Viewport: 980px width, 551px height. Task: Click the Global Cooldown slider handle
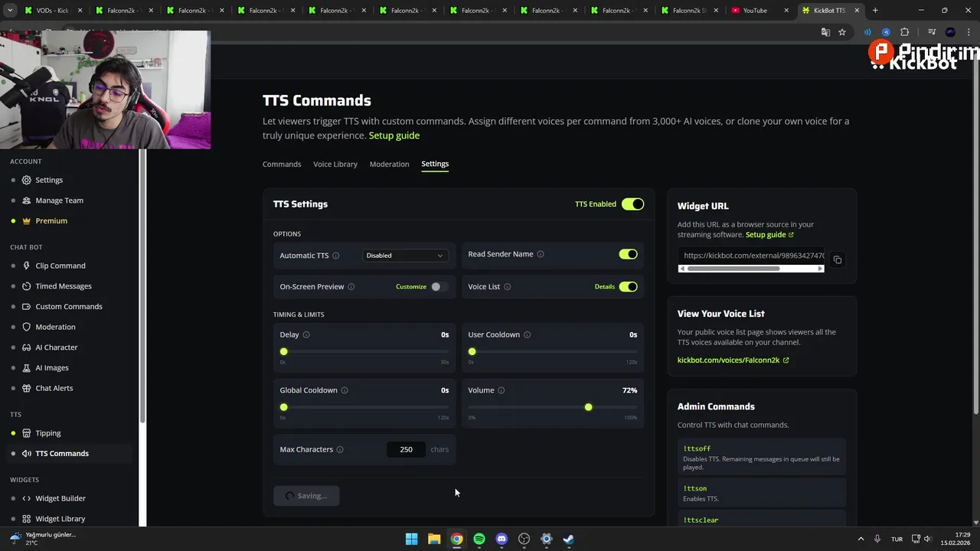click(x=284, y=407)
